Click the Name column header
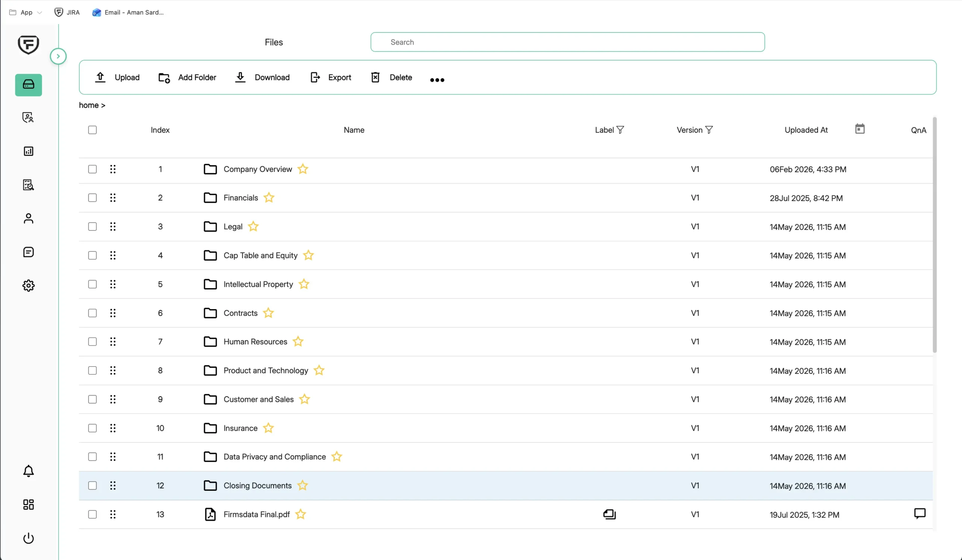Viewport: 962px width, 560px height. 354,130
